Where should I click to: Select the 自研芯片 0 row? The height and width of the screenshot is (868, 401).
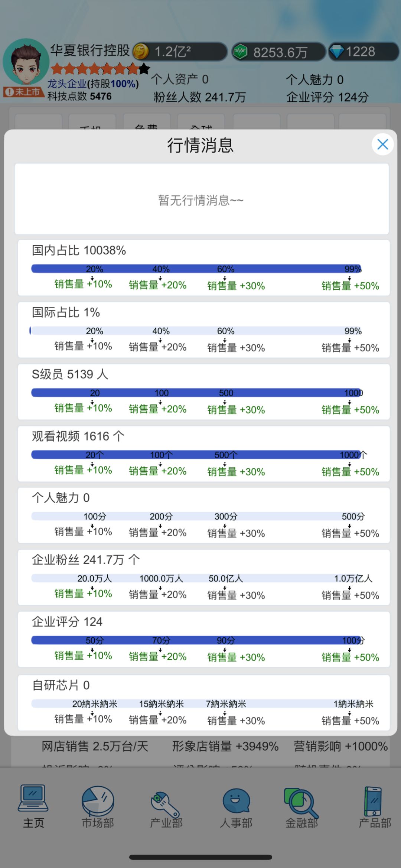point(204,703)
